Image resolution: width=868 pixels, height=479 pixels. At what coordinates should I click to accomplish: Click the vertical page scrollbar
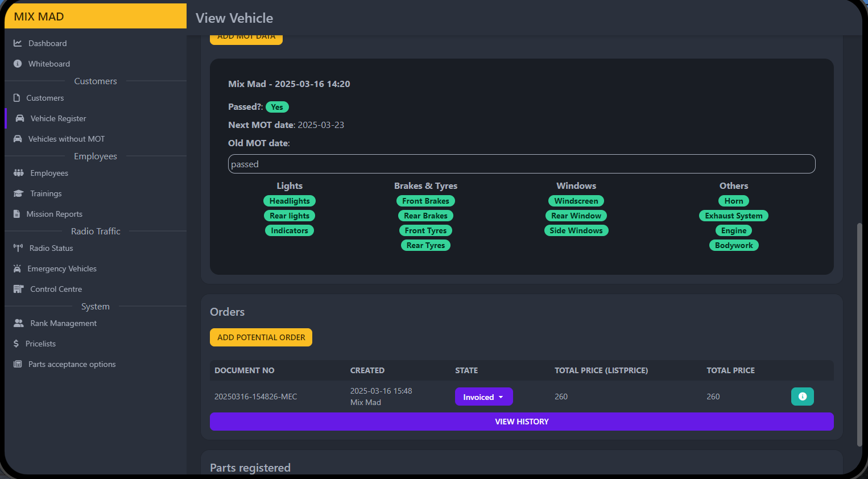point(859,335)
